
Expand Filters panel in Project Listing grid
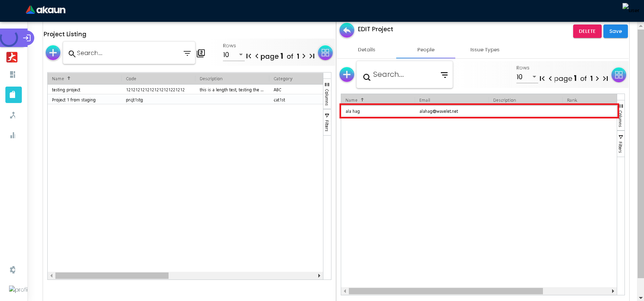327,122
